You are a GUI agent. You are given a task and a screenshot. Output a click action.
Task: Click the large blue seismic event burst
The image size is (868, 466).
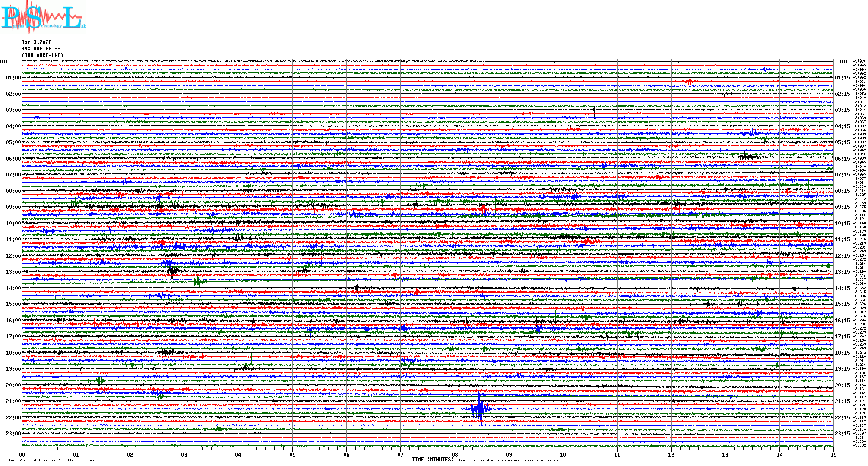[479, 408]
